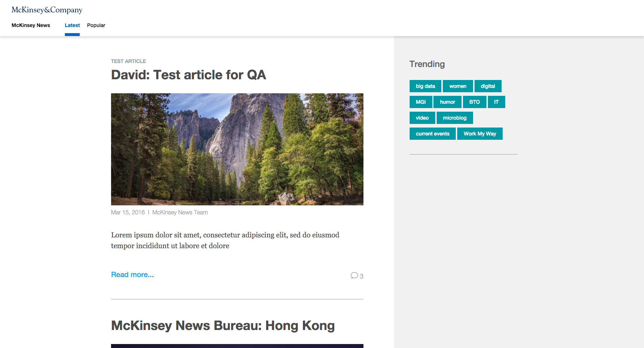Screen dimensions: 644x348
Task: Open the McKinsey News home link
Action: 31,25
